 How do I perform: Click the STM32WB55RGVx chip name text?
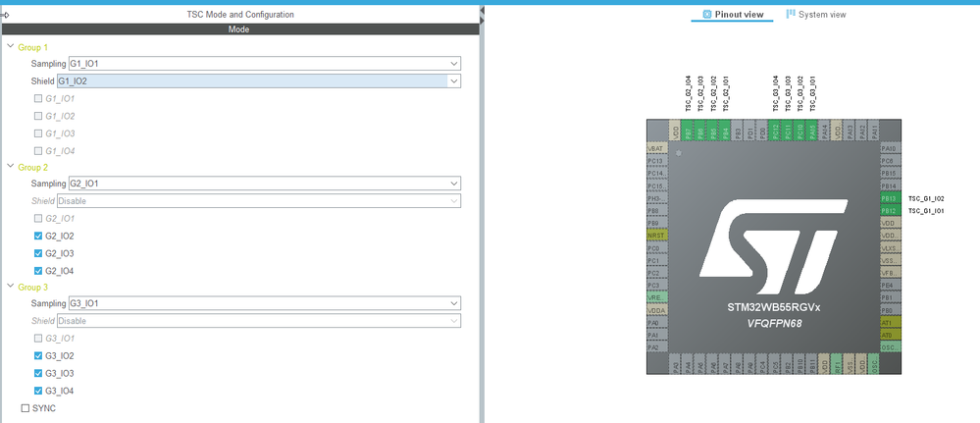pyautogui.click(x=774, y=308)
